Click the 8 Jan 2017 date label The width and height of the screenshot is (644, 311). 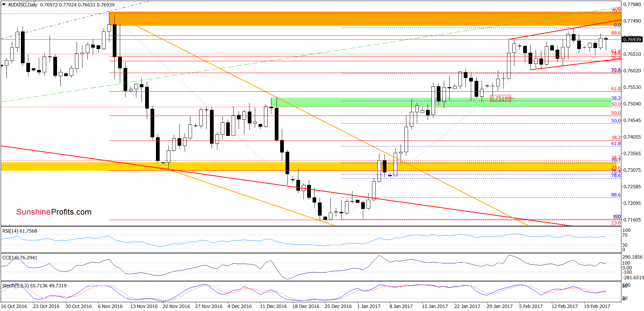pyautogui.click(x=401, y=306)
